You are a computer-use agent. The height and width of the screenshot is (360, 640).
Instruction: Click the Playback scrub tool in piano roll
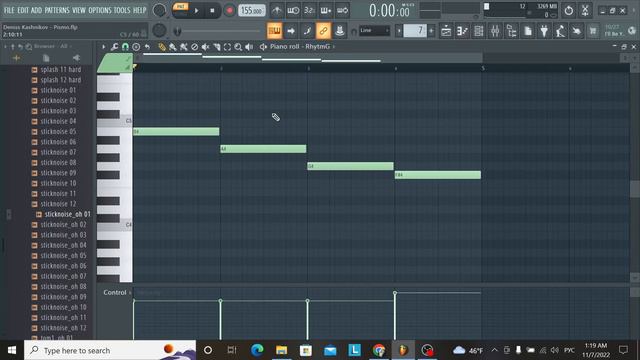(x=249, y=47)
